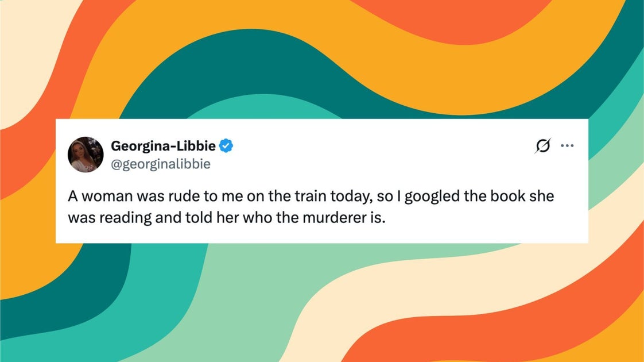
Task: Open the three-dot more options menu
Action: [x=567, y=145]
